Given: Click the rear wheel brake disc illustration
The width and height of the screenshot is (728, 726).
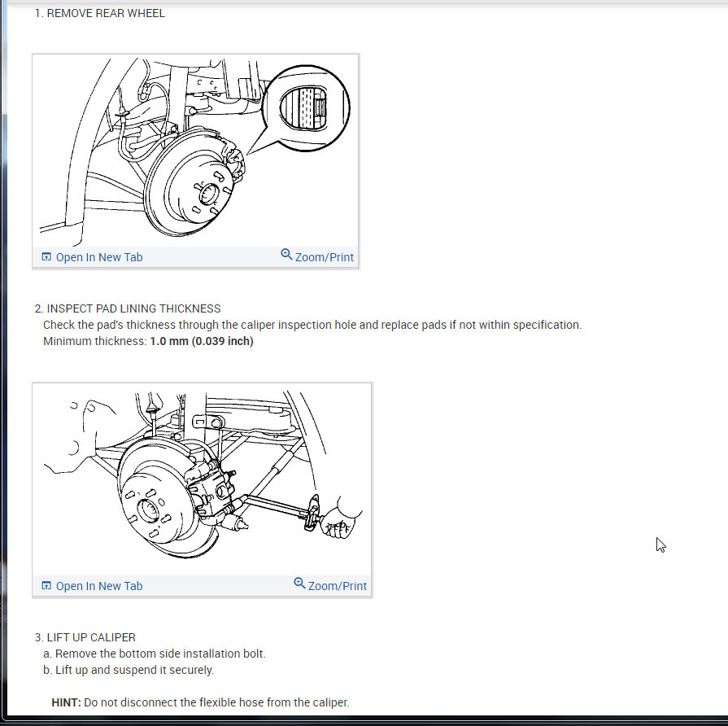Looking at the screenshot, I should pyautogui.click(x=195, y=151).
